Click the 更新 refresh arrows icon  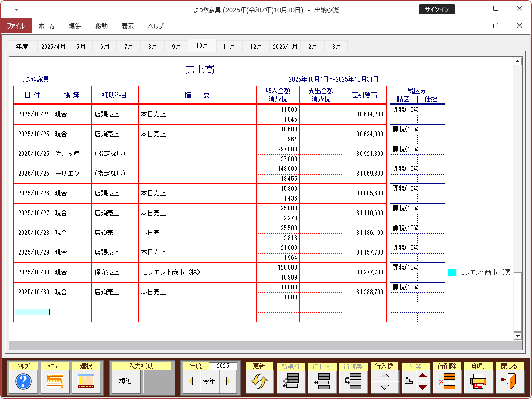259,382
